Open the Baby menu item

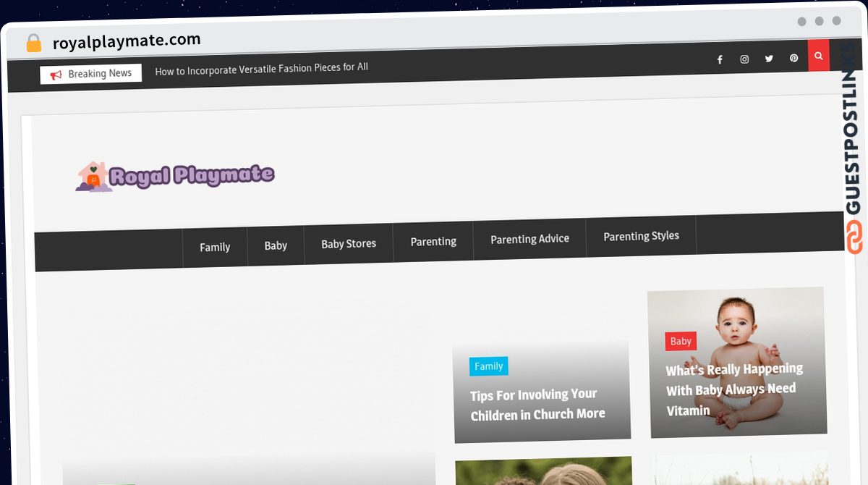coord(276,245)
